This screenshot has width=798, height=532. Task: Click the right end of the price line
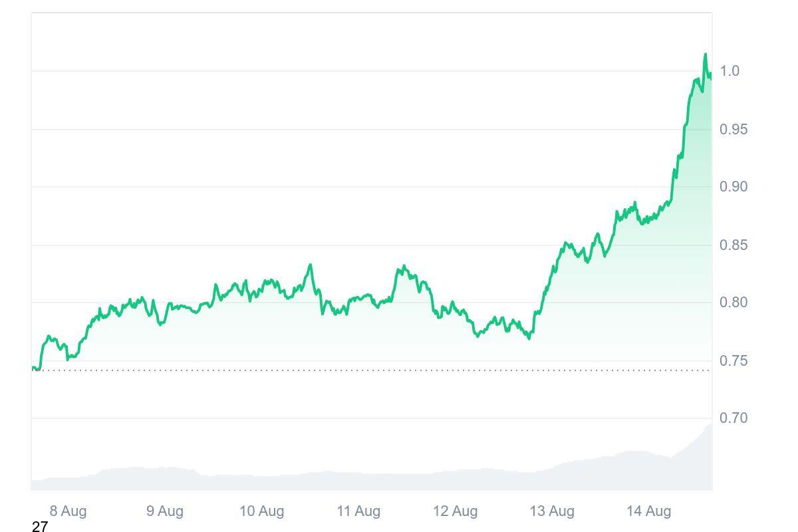tap(711, 75)
